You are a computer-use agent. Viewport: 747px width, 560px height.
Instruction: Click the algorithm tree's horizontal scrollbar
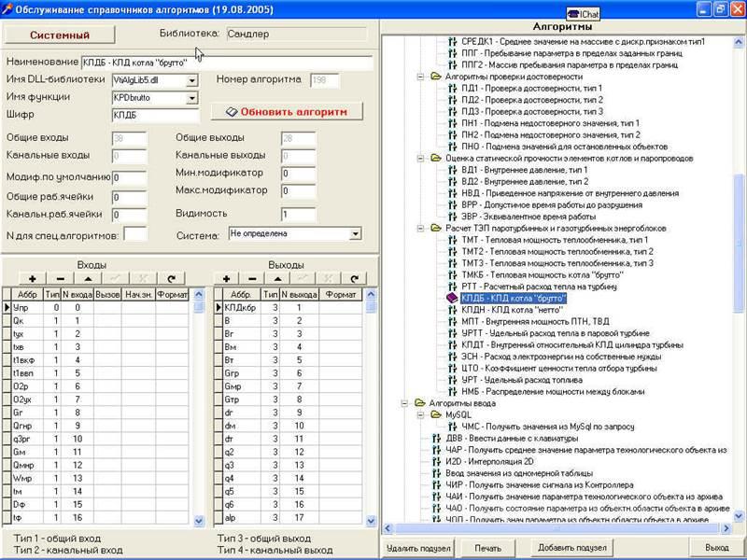[551, 528]
